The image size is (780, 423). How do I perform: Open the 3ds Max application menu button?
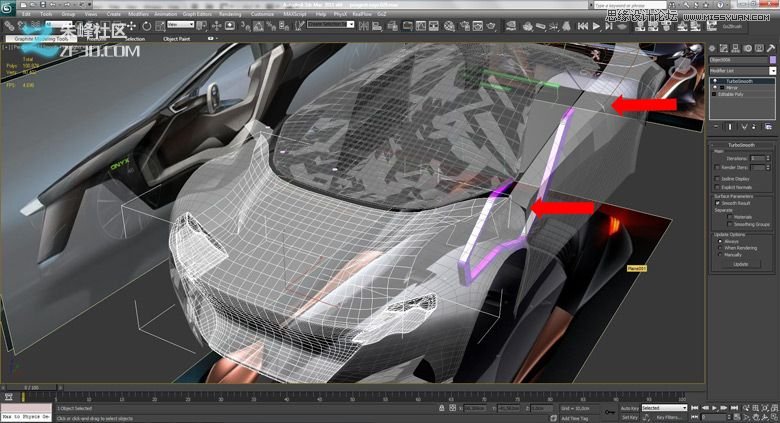(7, 8)
